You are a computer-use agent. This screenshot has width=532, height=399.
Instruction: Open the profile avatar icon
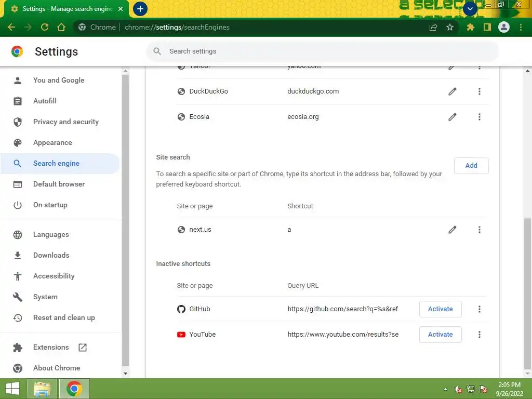coord(504,27)
